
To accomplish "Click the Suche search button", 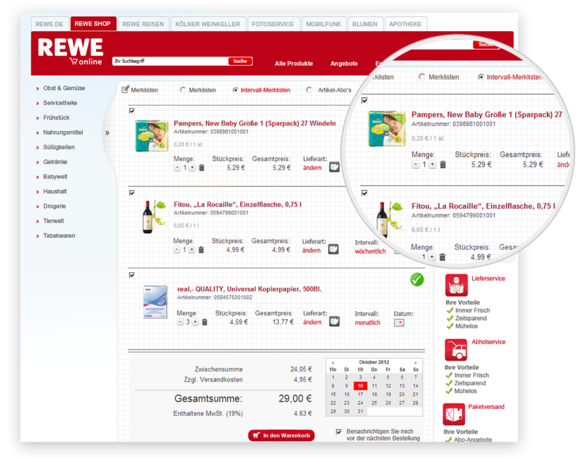I will pos(240,61).
